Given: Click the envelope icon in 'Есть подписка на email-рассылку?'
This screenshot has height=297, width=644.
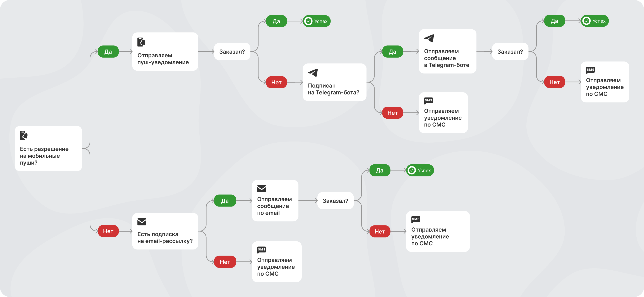Looking at the screenshot, I should [142, 222].
